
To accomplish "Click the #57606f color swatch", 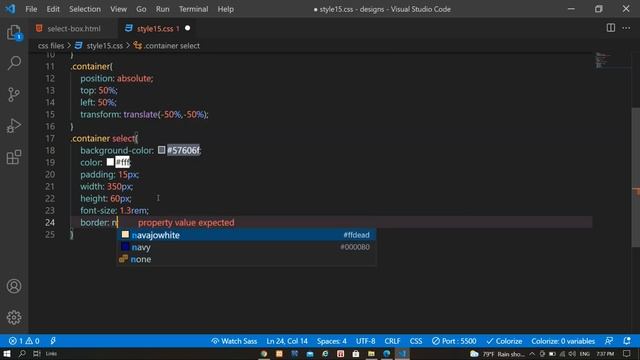I will pyautogui.click(x=162, y=150).
